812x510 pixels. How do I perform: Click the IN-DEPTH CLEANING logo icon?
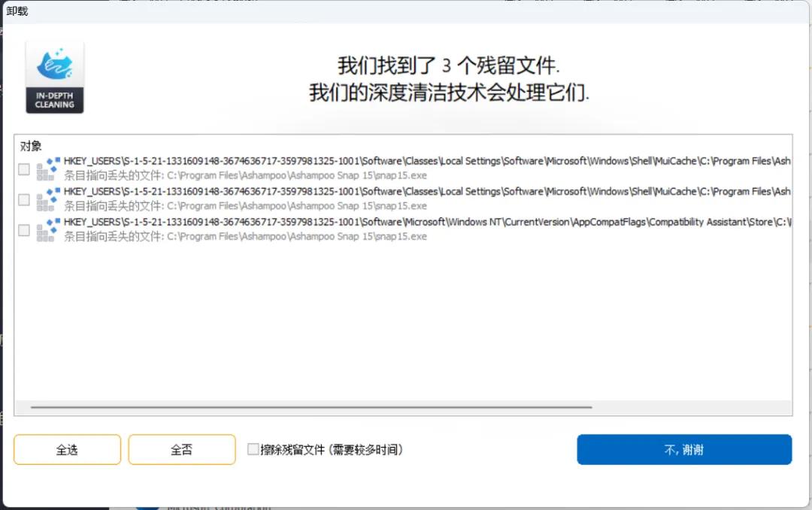coord(53,75)
